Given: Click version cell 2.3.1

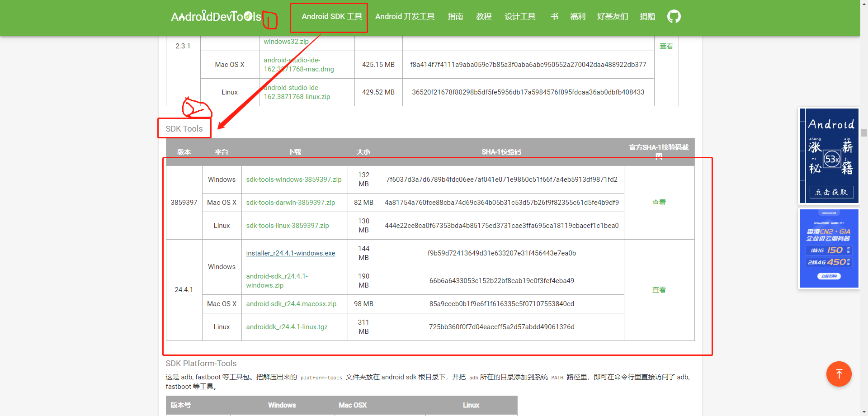Looking at the screenshot, I should click(183, 46).
